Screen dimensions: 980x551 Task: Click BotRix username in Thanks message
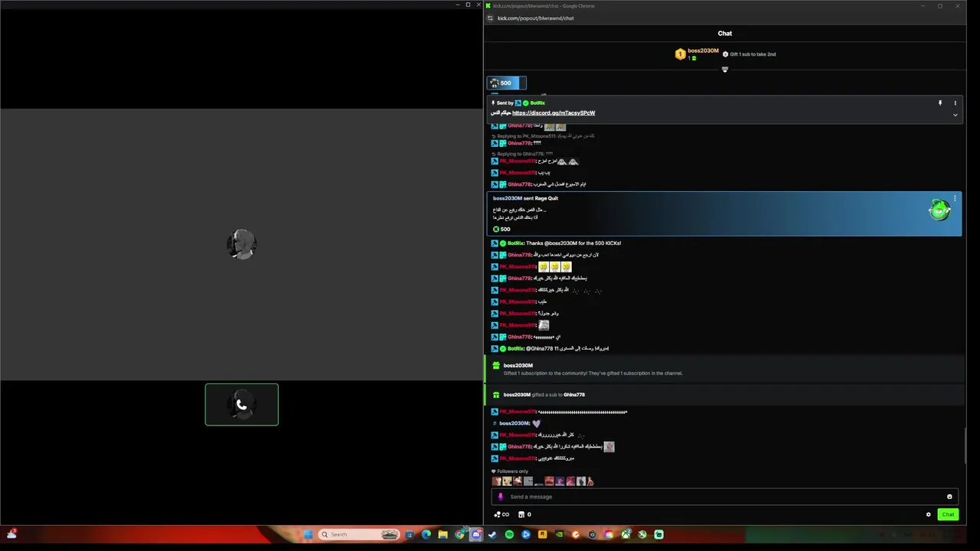(515, 243)
